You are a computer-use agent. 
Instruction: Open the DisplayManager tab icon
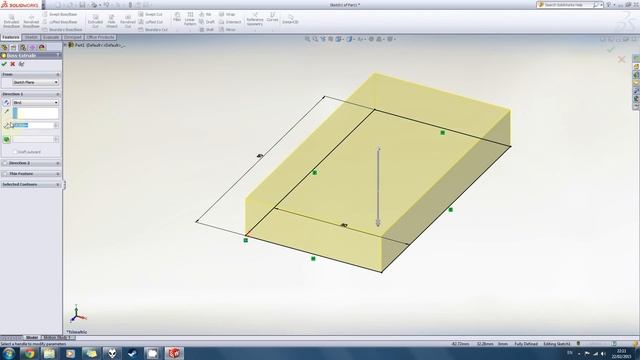42,47
